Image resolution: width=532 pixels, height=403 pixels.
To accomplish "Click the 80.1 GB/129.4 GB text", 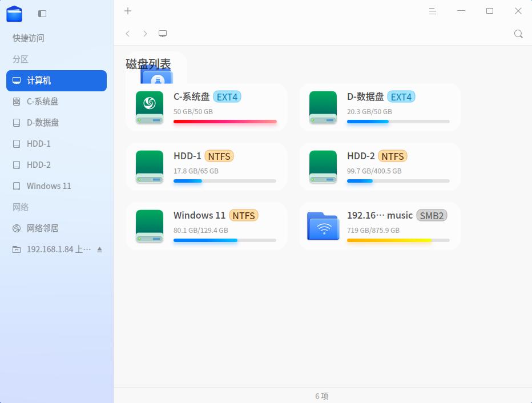I will [x=200, y=231].
